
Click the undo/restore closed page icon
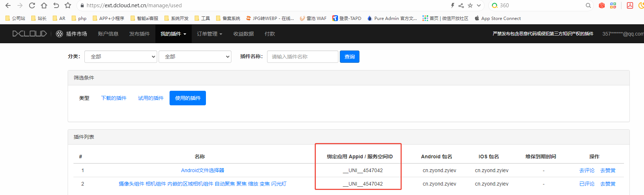coord(56,5)
